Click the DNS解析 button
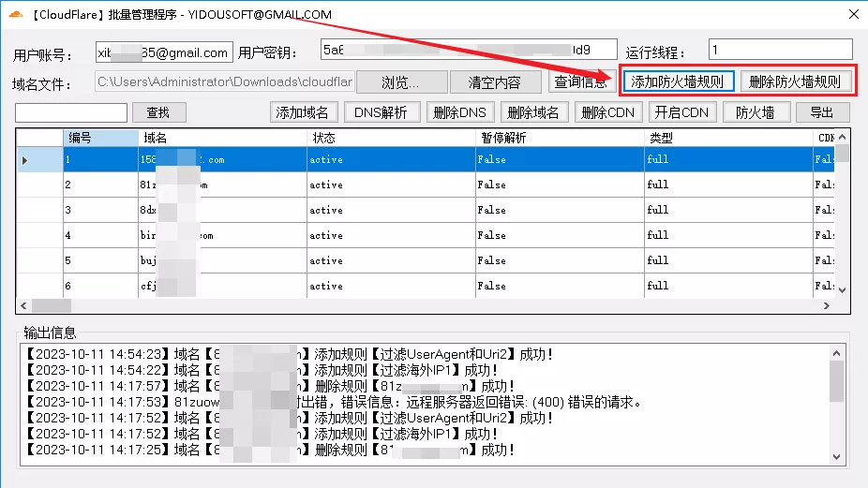 coord(381,112)
